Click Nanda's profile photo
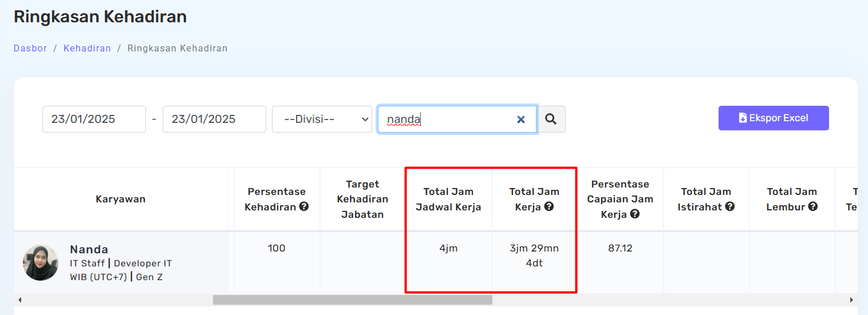This screenshot has height=315, width=868. tap(41, 263)
